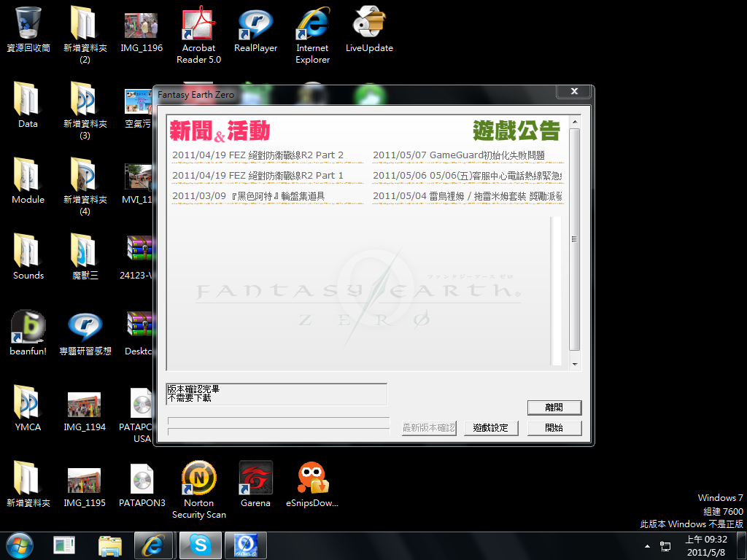Open announcement 05/06(五)客服中心電話熱線
The image size is (747, 560).
tap(468, 176)
